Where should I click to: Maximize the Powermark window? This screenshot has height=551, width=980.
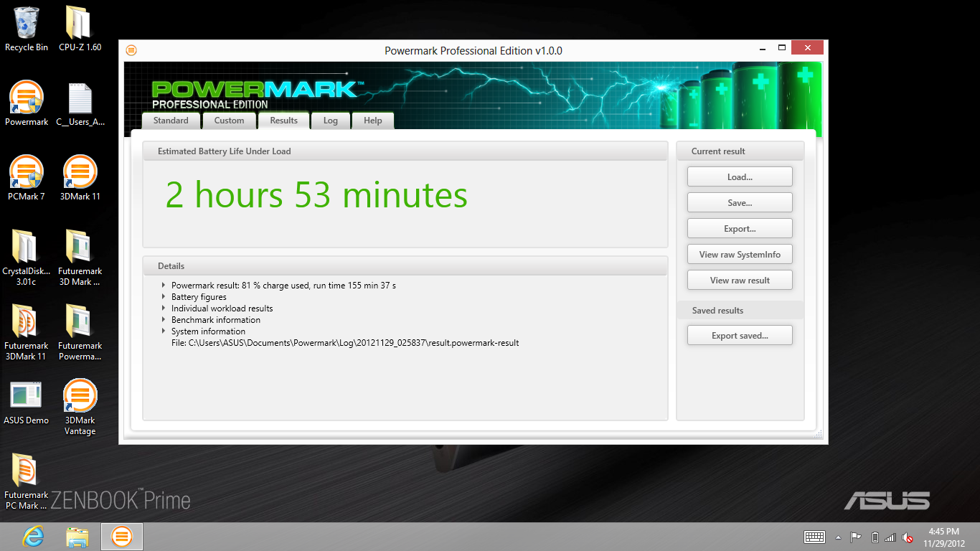tap(781, 49)
